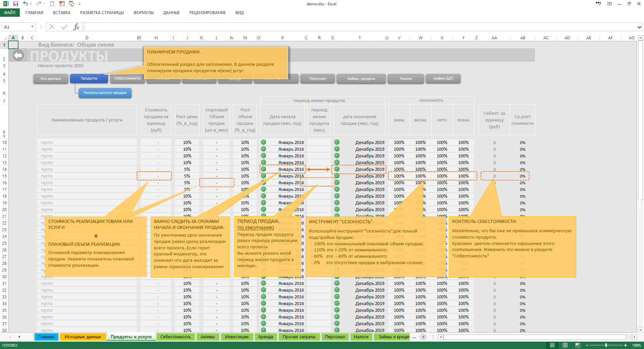Click Расчеты прогноз продаж button
The image size is (644, 349).
pos(105,93)
